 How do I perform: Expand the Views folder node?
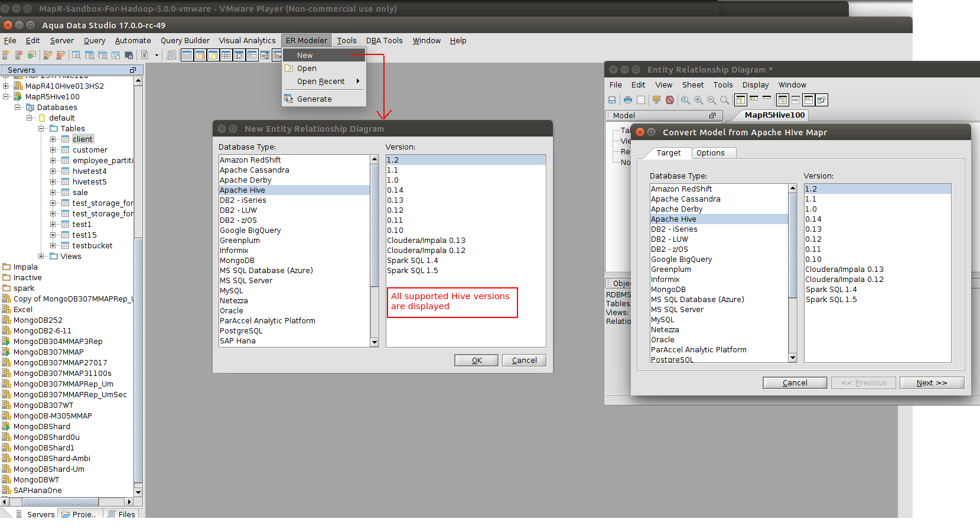click(x=41, y=256)
